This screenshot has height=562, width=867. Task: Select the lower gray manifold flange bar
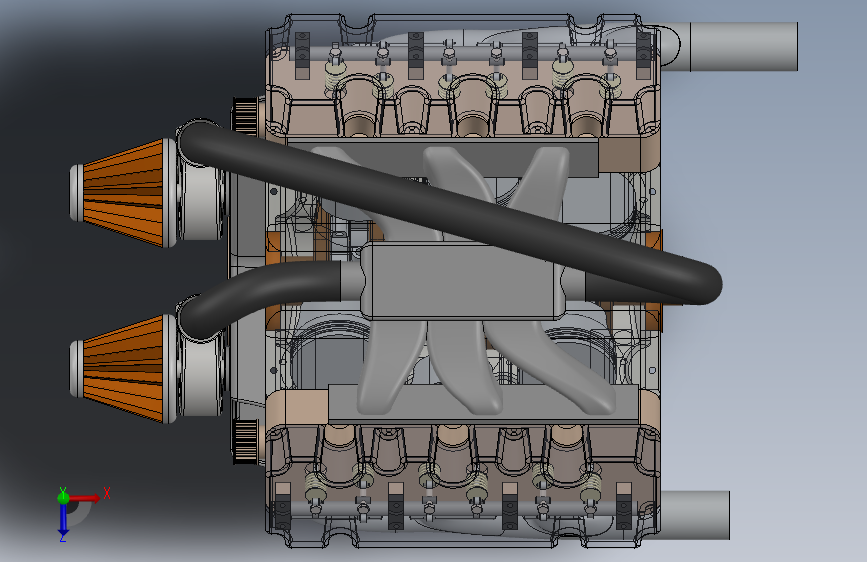point(483,404)
